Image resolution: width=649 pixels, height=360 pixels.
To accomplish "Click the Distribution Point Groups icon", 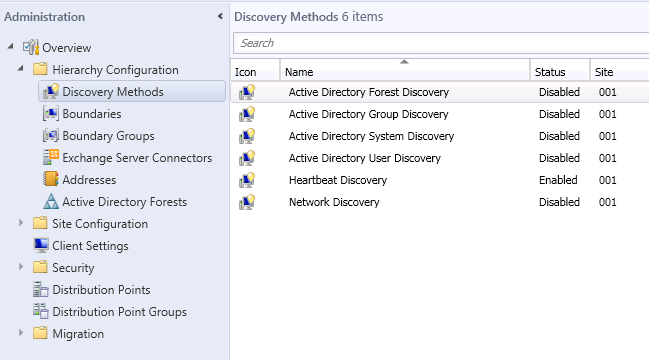I will click(x=41, y=311).
